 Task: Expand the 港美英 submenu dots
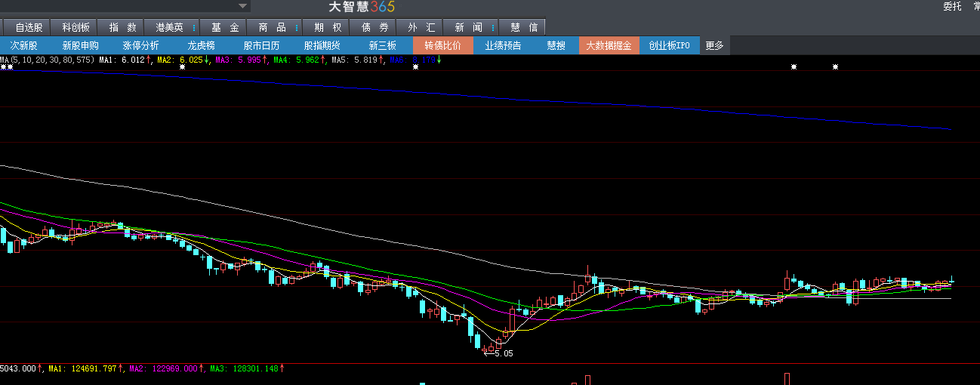(194, 27)
